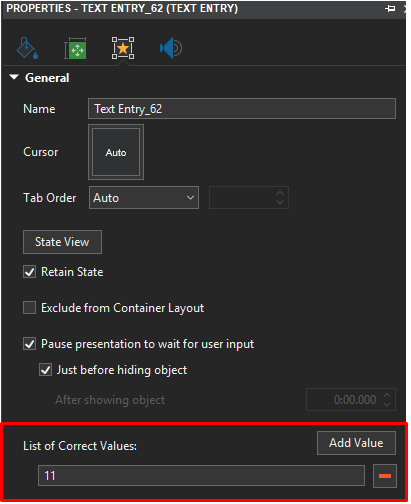The width and height of the screenshot is (411, 504).
Task: Enable Exclude from Container Layout
Action: pos(29,308)
